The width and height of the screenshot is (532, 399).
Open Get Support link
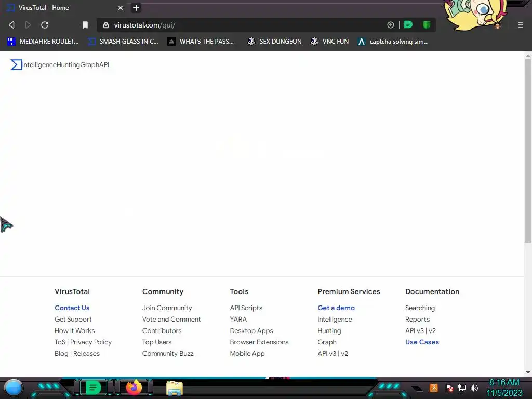point(73,320)
